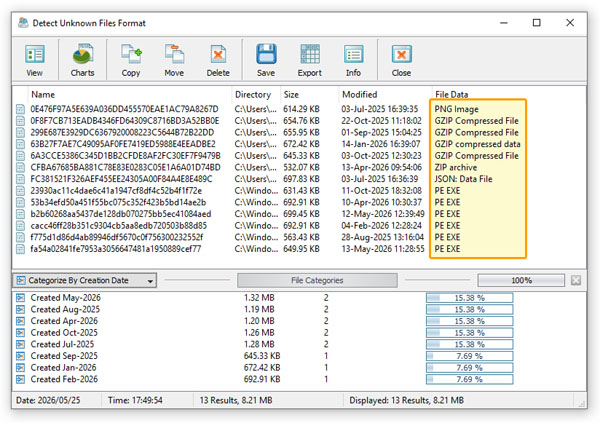This screenshot has width=600, height=423.
Task: Click the ZIP archive file data cell
Action: 456,168
